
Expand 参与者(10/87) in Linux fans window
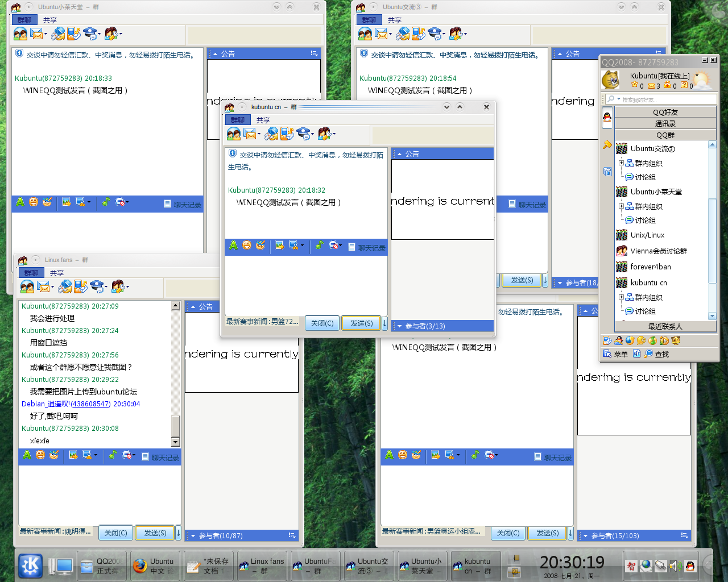193,536
